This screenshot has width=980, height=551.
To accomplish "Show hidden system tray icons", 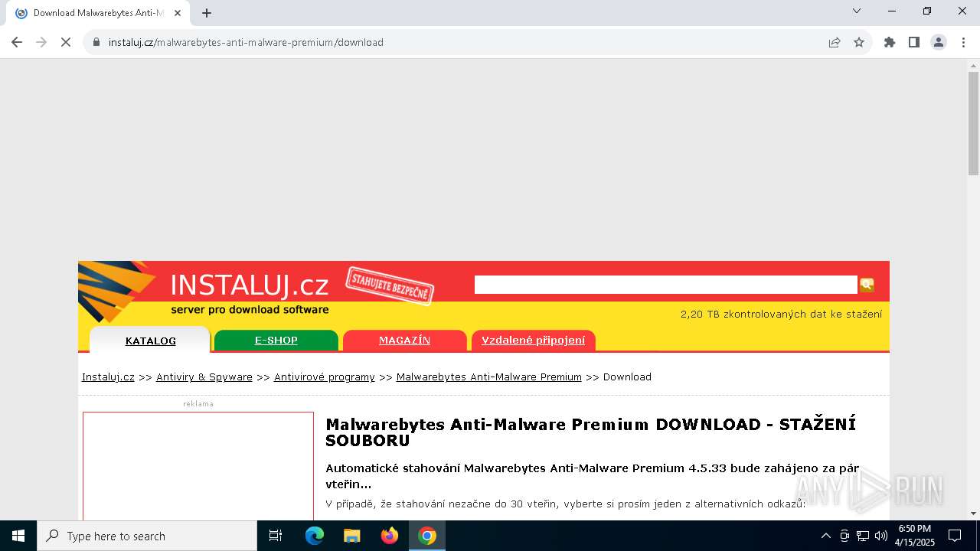I will (x=825, y=536).
